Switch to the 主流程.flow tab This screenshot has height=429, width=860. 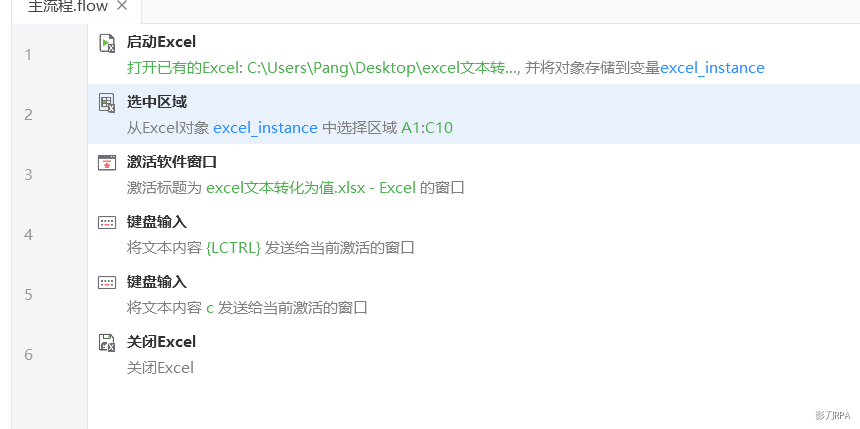[68, 7]
